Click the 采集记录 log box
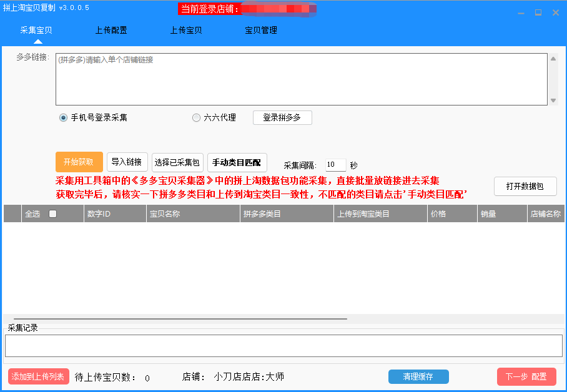567x392 pixels. click(x=283, y=346)
